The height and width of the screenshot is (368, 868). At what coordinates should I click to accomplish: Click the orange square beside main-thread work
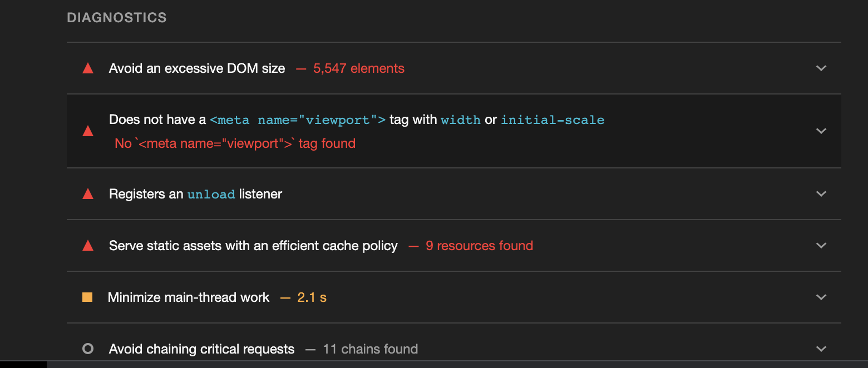(x=87, y=297)
